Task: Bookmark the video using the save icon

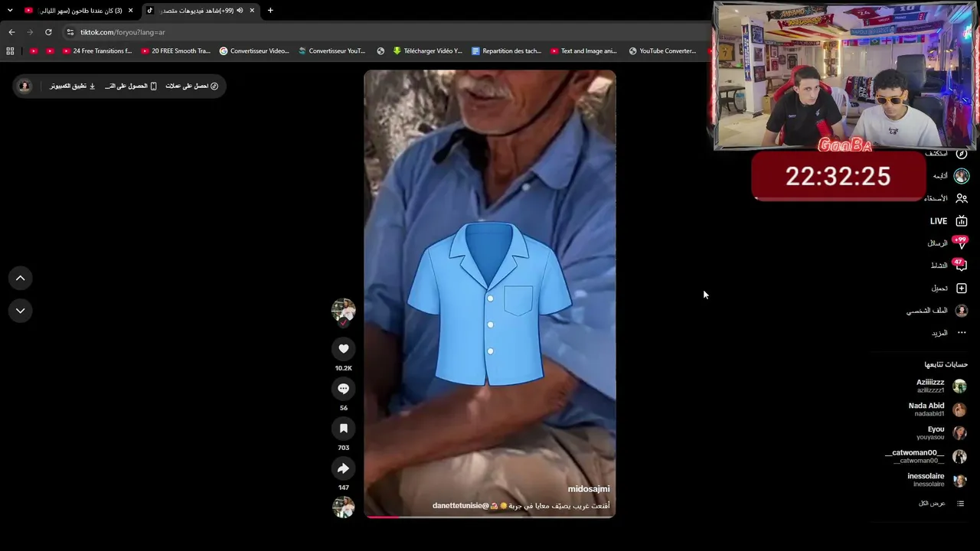Action: tap(343, 429)
